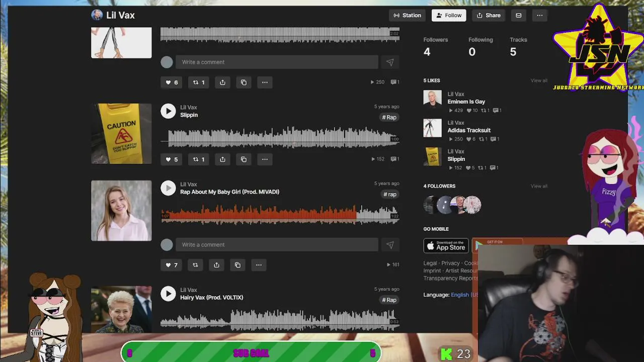Send comment on Rap About My Baby Girl
The width and height of the screenshot is (644, 362).
click(x=390, y=244)
